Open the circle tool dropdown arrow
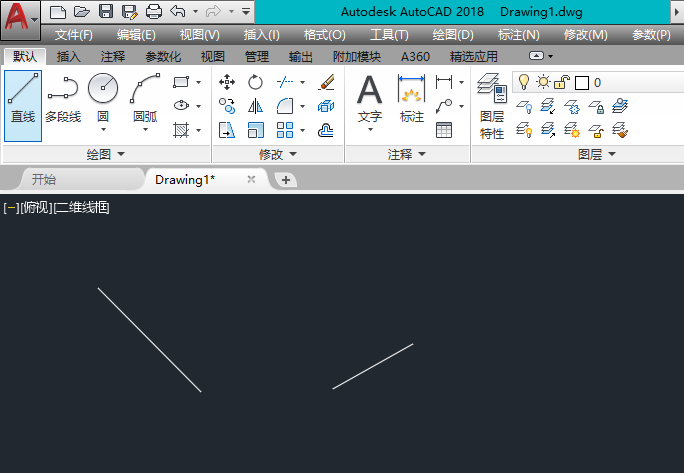This screenshot has width=684, height=473. tap(103, 130)
